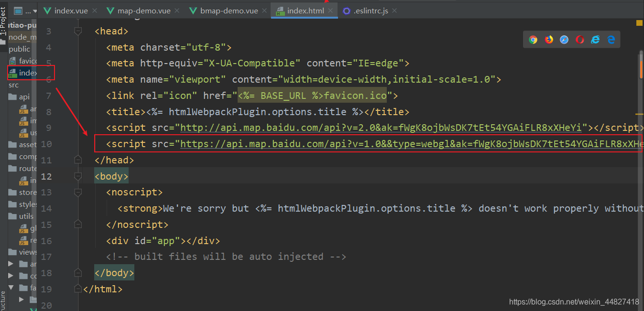Screen dimensions: 644x311
Task: Click the strong "We're sorry" line
Action: 380,208
